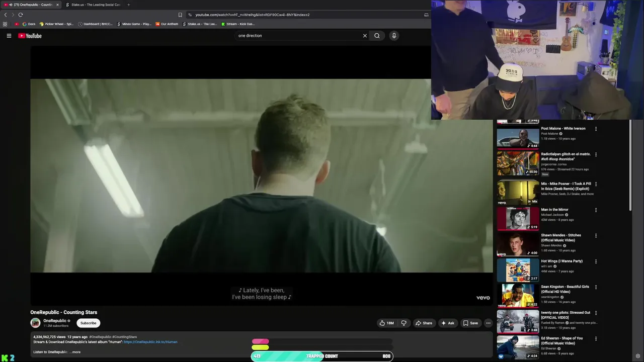This screenshot has height=362, width=644.
Task: Open the Mines Game bookmark
Action: tap(134, 24)
